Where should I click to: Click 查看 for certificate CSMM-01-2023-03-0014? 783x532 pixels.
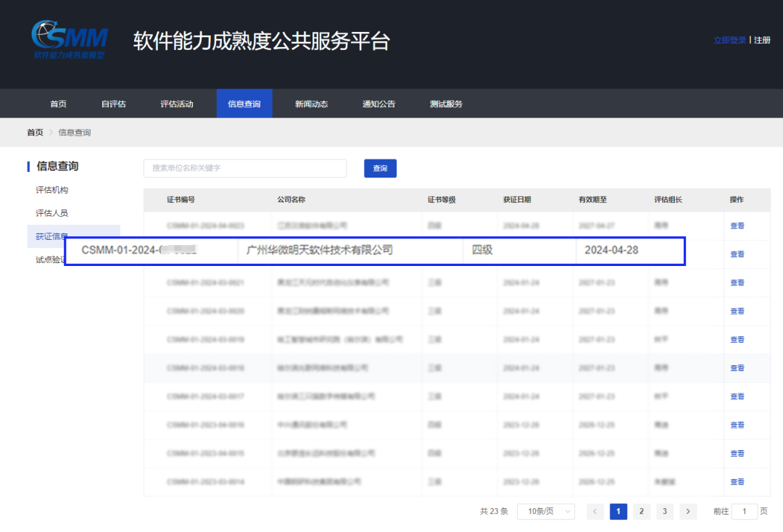737,481
